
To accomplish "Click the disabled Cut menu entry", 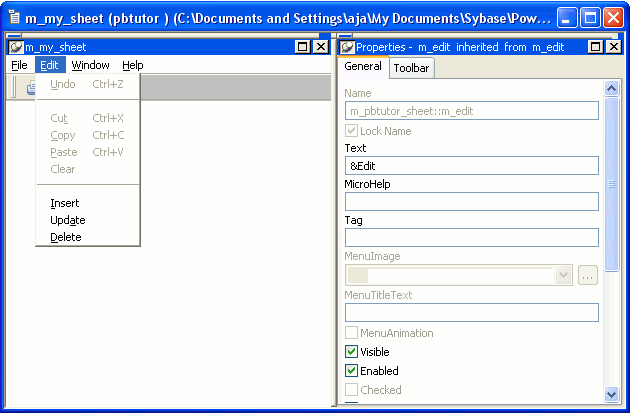I will 88,118.
